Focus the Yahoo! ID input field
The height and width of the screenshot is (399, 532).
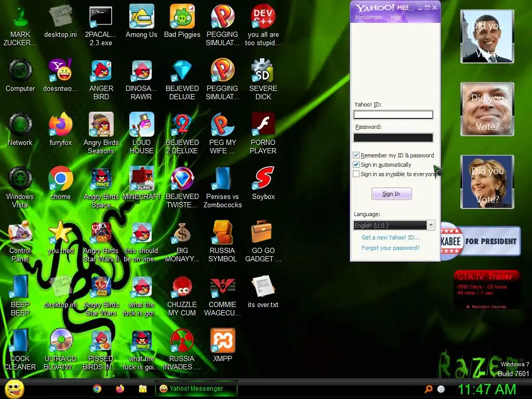point(393,115)
